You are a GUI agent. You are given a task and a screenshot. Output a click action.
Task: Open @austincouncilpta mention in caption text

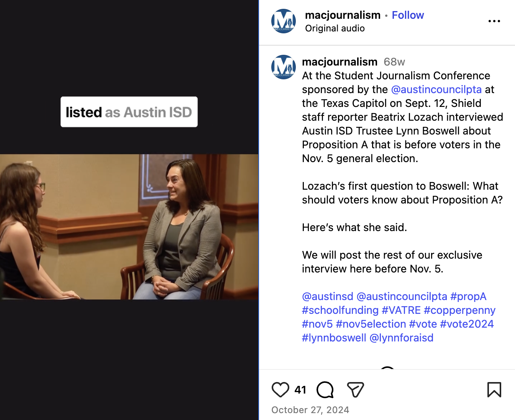(436, 89)
